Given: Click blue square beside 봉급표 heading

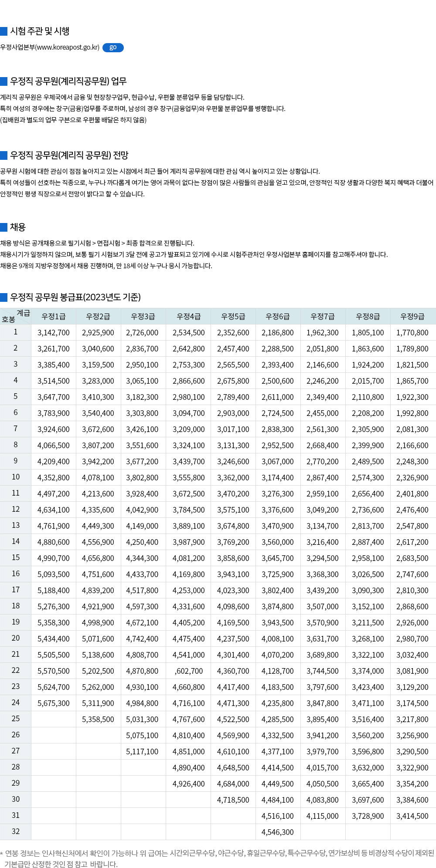Looking at the screenshot, I should click(x=4, y=297).
